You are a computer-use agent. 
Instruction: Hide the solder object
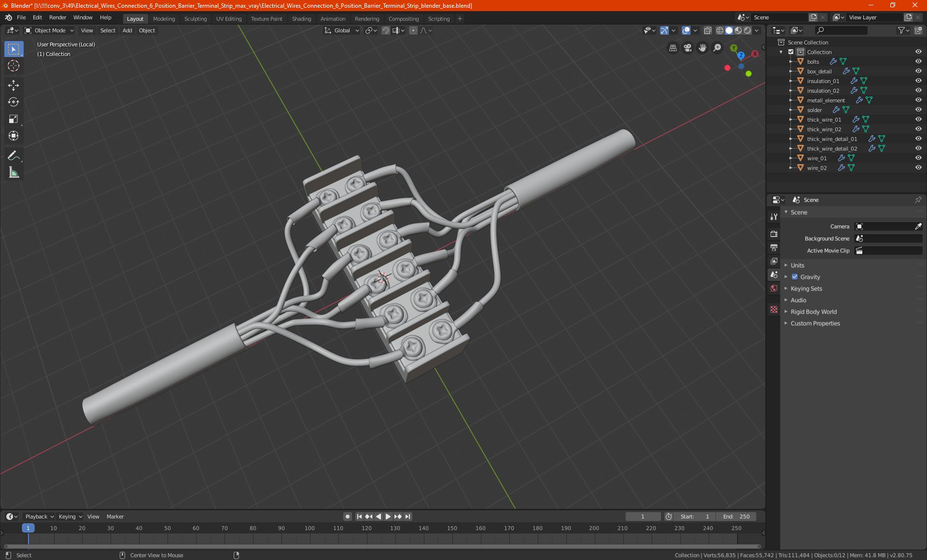point(918,110)
